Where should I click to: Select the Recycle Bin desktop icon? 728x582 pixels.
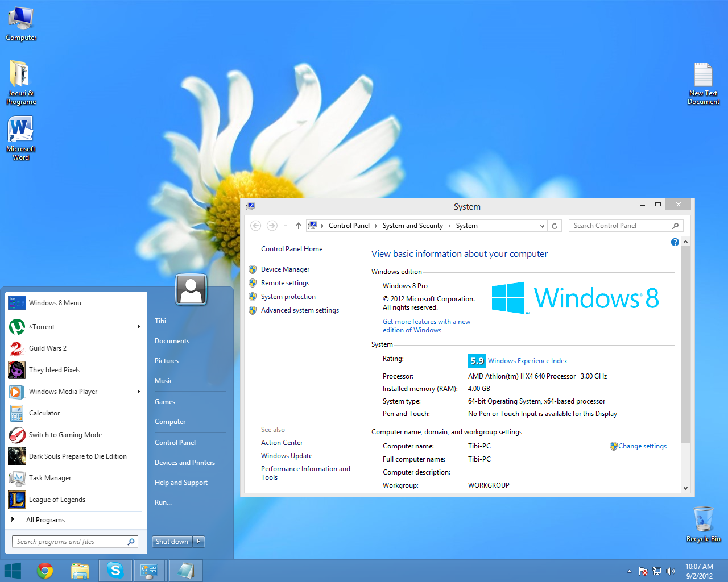704,525
